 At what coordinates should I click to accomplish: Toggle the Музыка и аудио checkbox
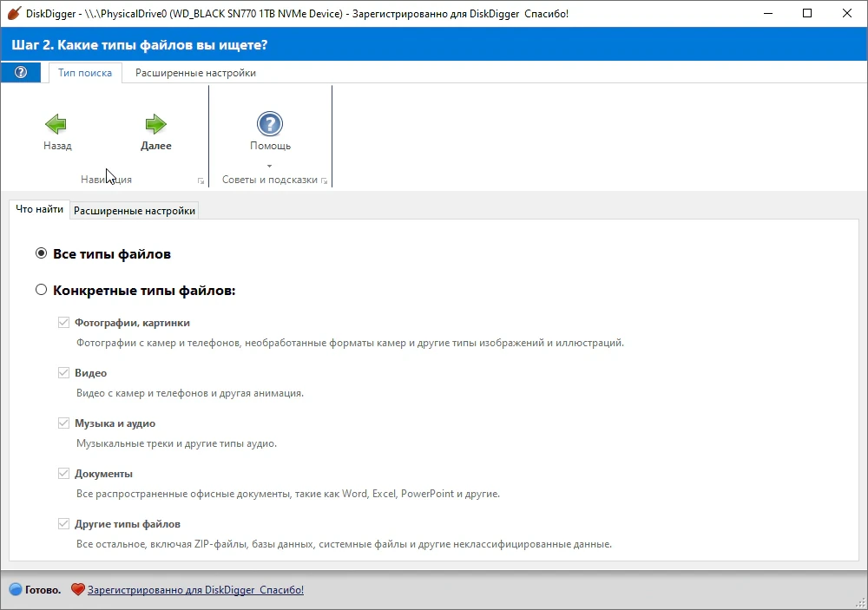pyautogui.click(x=63, y=423)
